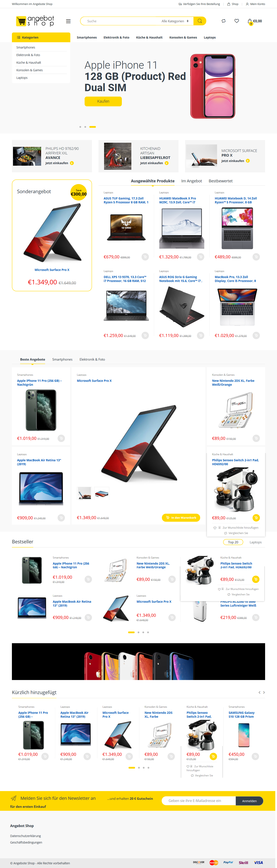
Task: Select first hero slider dot
Action: (80, 127)
